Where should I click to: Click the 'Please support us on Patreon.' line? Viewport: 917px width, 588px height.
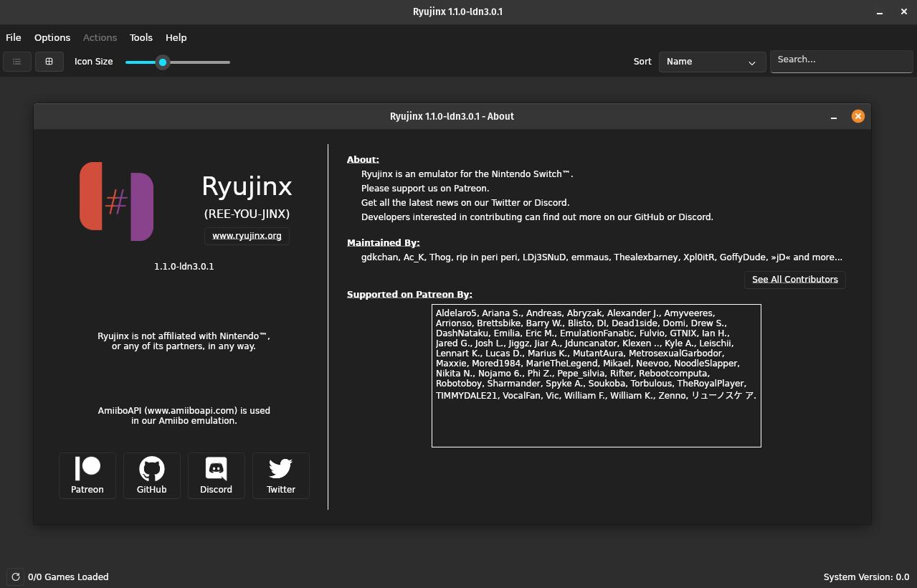[425, 189]
